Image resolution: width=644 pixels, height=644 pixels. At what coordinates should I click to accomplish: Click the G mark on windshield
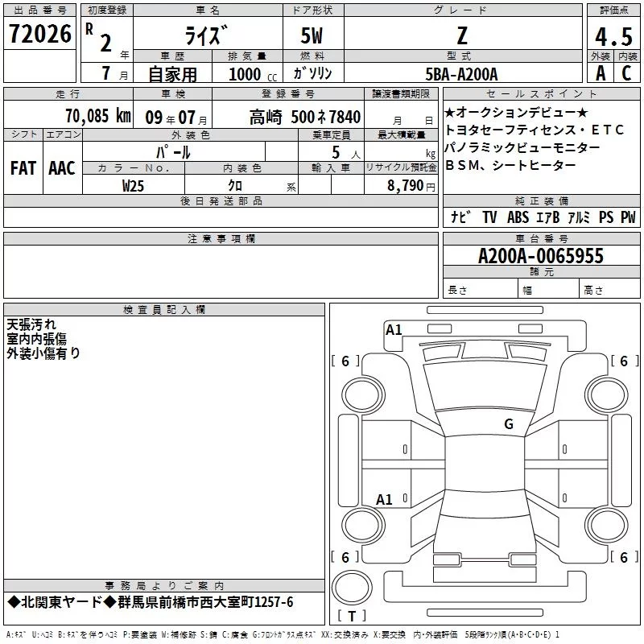click(509, 424)
